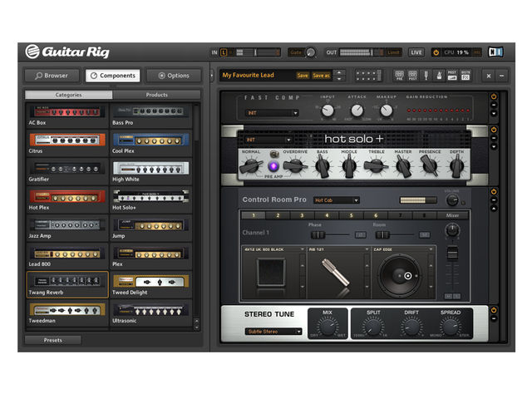
Task: Step to the previous preset arrow
Action: point(339,72)
